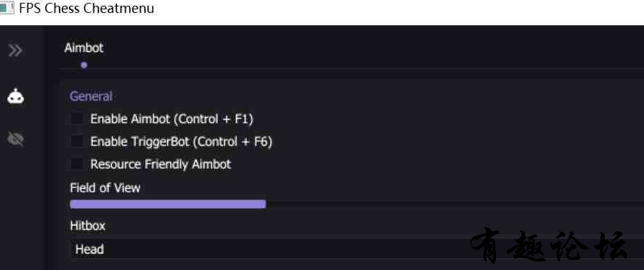Collapse the General section header

(90, 96)
